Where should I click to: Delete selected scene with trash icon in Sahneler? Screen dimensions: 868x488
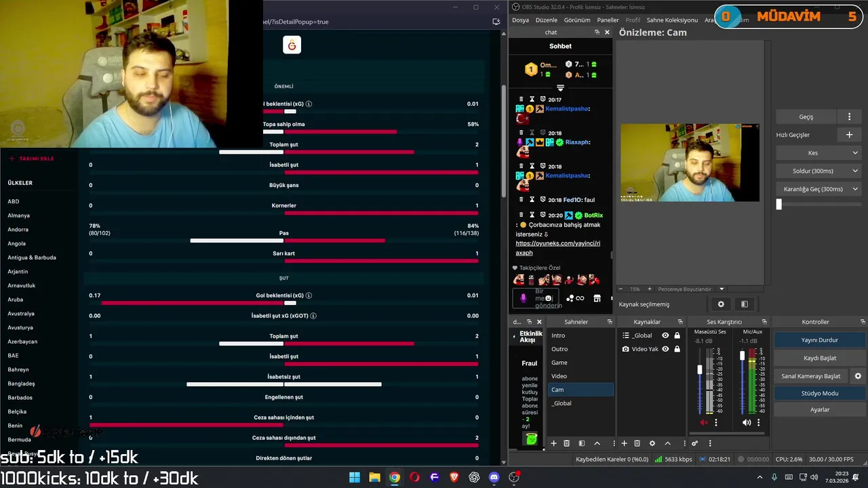coord(566,443)
